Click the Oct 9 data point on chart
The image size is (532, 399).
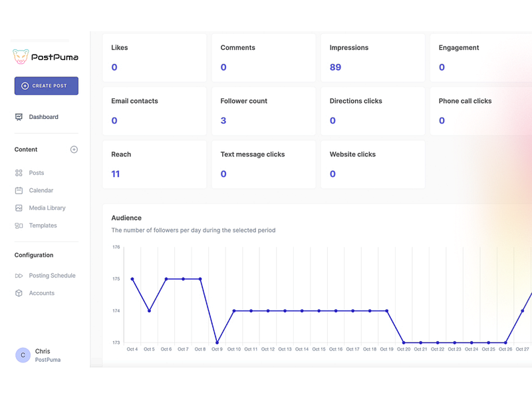pos(217,342)
